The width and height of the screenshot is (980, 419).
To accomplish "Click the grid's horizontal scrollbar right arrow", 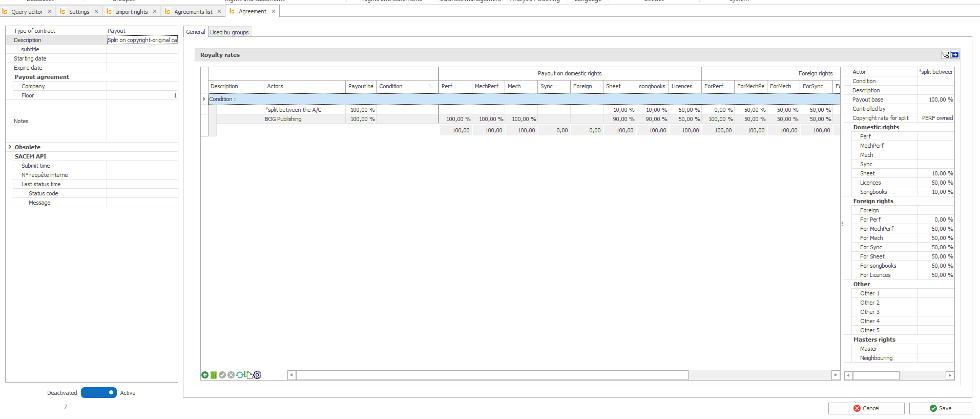I will [836, 375].
